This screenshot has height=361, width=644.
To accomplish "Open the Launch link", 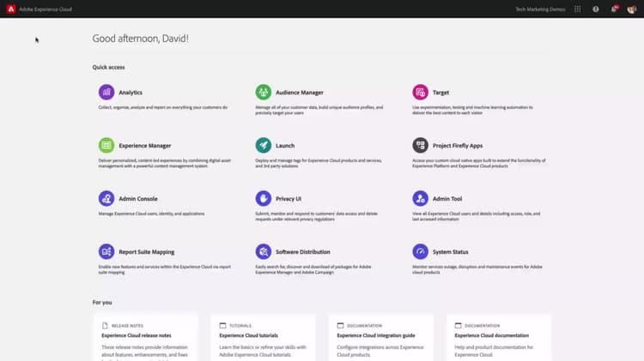I will 285,146.
